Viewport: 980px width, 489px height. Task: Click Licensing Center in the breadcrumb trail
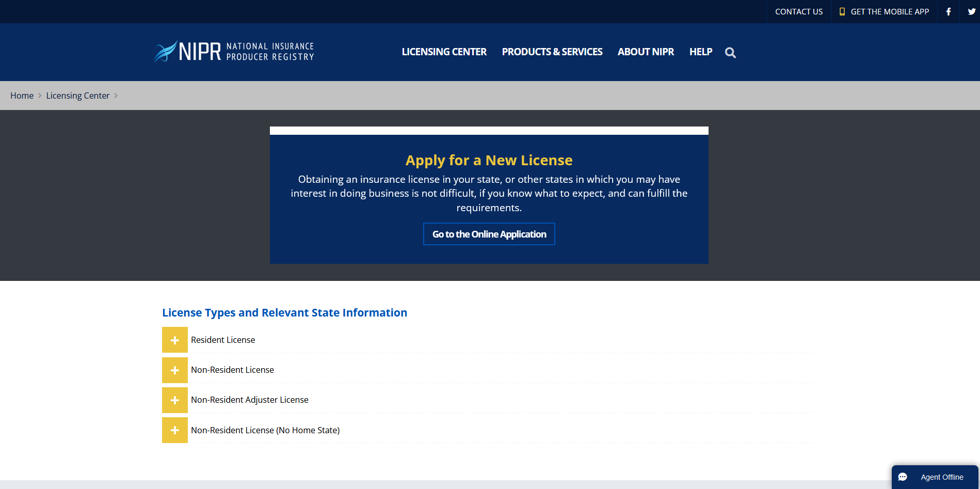click(x=77, y=96)
